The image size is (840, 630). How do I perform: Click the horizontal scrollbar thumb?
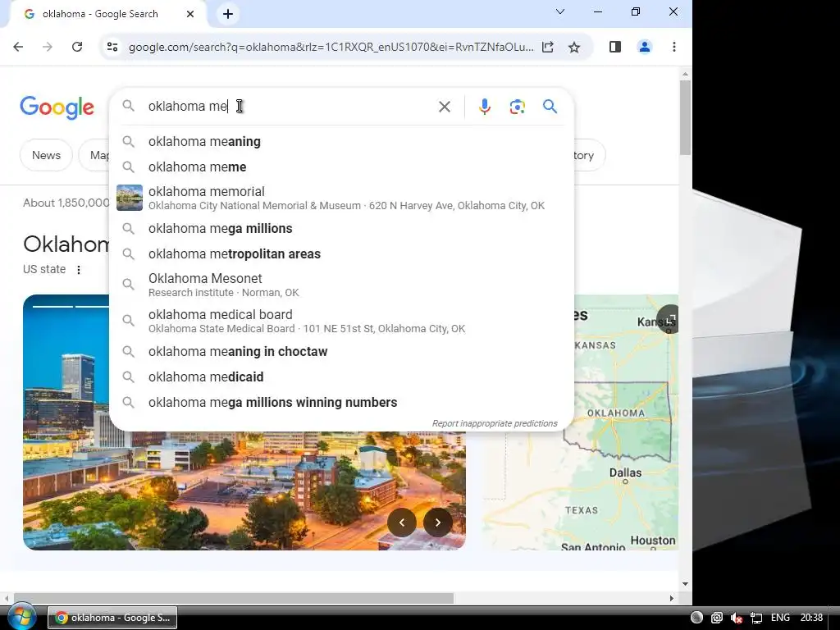[234, 598]
